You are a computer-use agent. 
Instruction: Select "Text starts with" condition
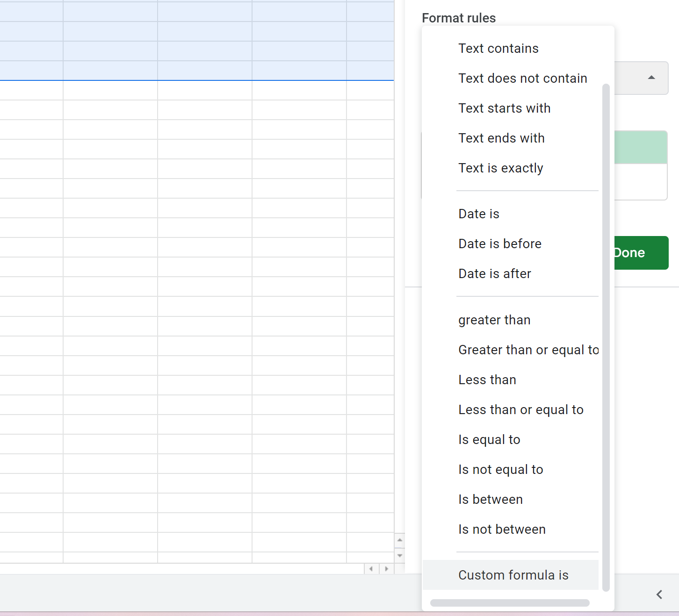[x=504, y=108]
